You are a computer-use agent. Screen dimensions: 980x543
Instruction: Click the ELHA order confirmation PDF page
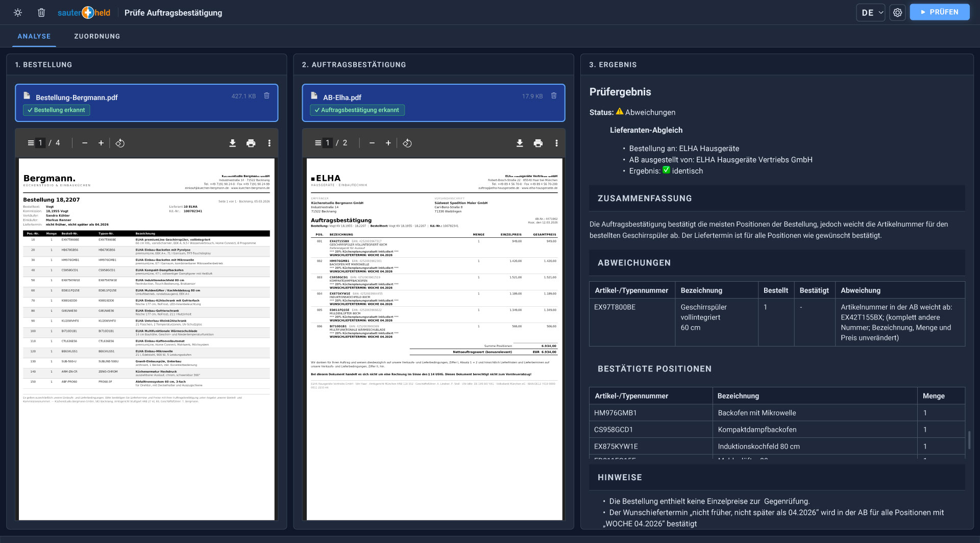(x=434, y=339)
